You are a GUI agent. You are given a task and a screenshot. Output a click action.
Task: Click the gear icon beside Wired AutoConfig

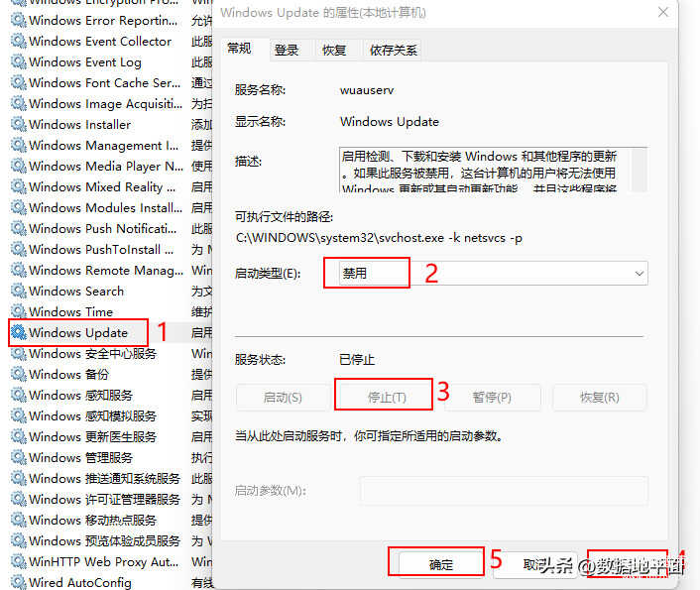click(x=18, y=582)
